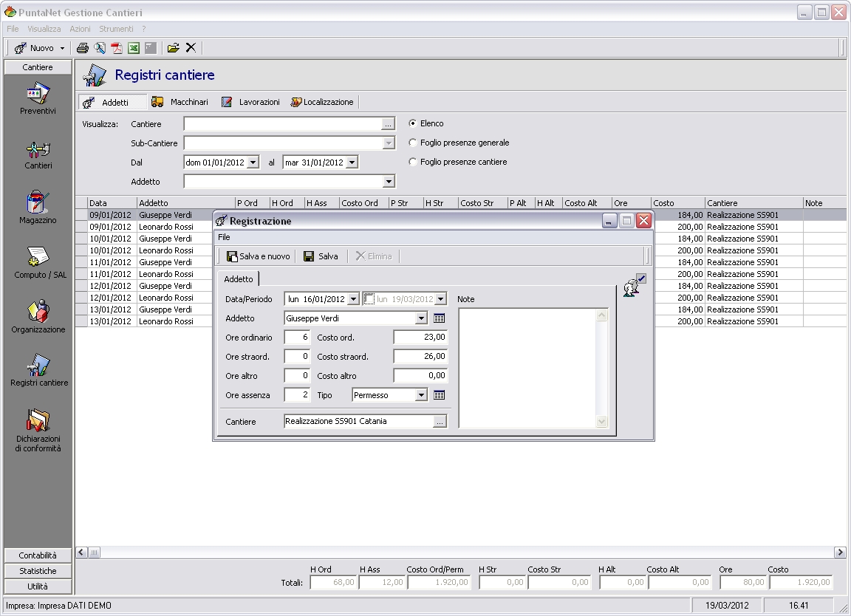Open the Magazzino sidebar icon
851x616 pixels.
click(38, 207)
